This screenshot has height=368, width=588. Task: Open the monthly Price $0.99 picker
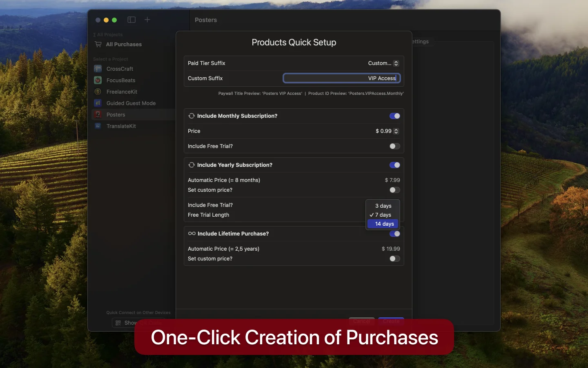point(387,131)
